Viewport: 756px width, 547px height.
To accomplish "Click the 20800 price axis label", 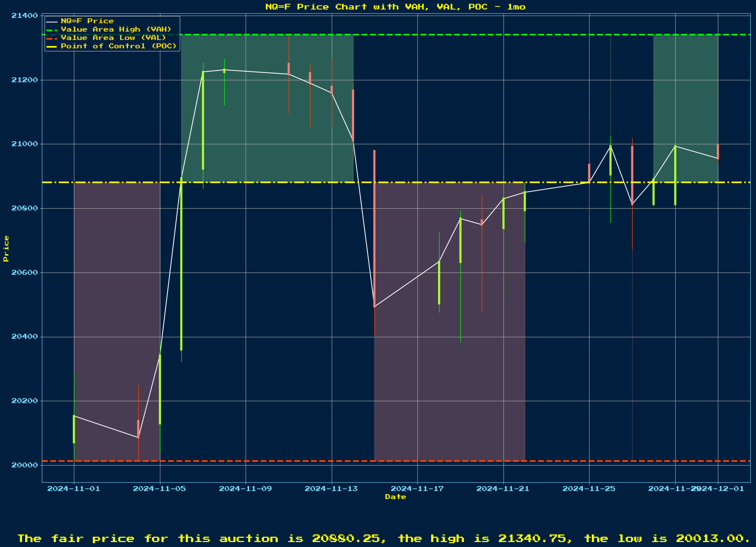I will click(24, 209).
